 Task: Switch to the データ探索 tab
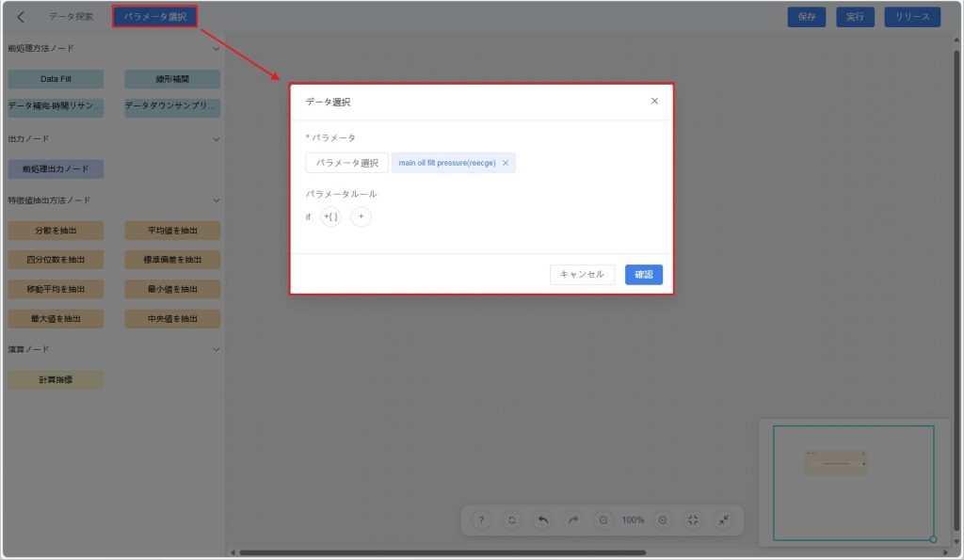point(72,17)
